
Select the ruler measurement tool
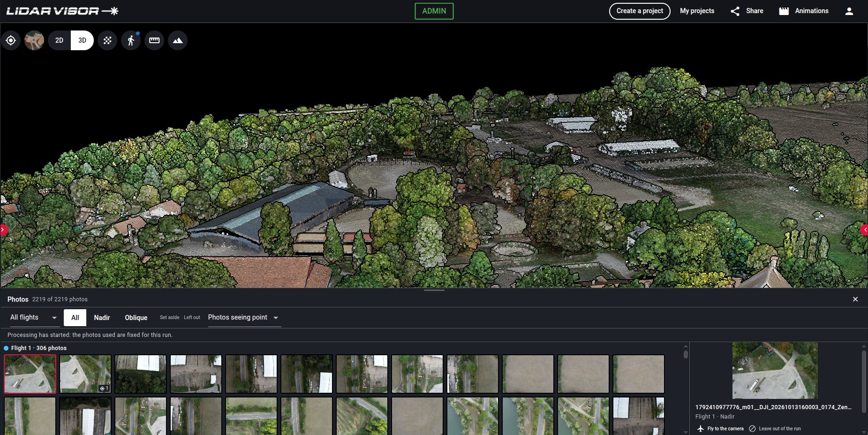[x=154, y=40]
